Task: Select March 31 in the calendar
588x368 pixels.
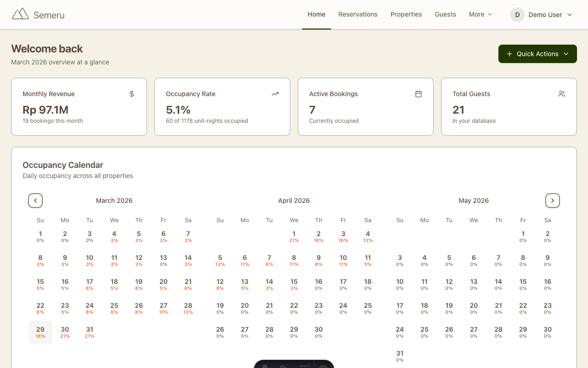Action: 90,332
